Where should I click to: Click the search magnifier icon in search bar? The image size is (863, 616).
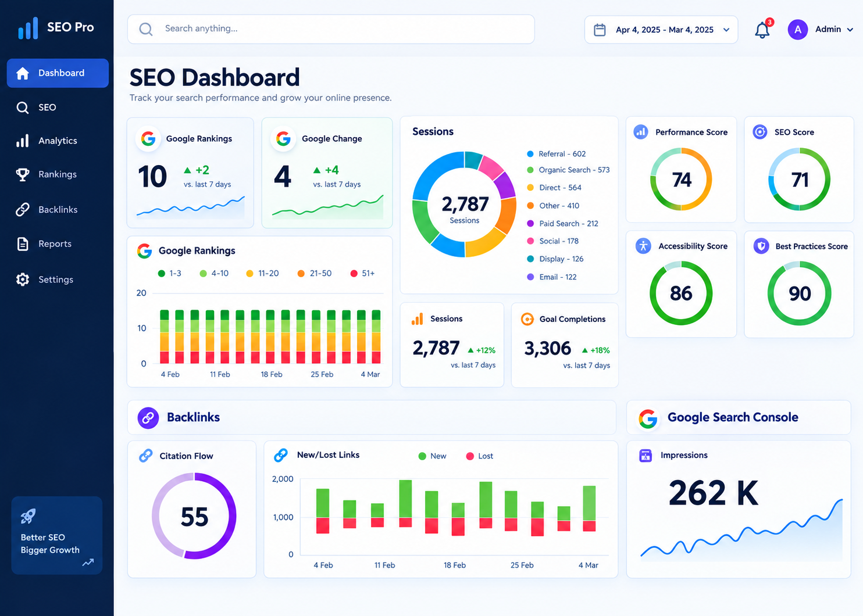tap(146, 29)
